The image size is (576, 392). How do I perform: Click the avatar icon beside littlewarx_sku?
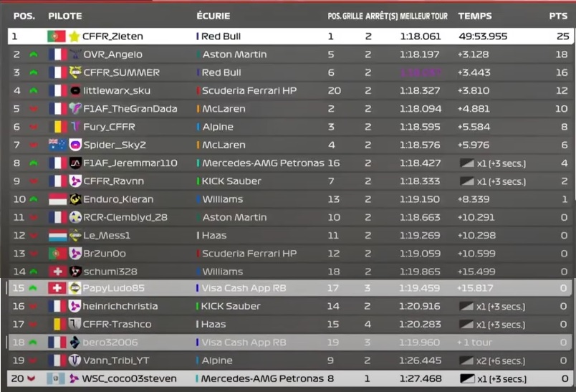75,91
